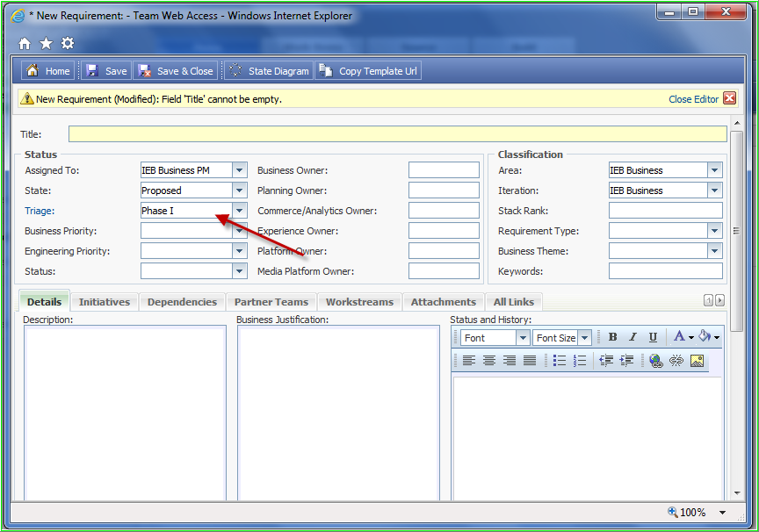Center align text in editor toolbar
This screenshot has width=759, height=532.
[x=489, y=360]
